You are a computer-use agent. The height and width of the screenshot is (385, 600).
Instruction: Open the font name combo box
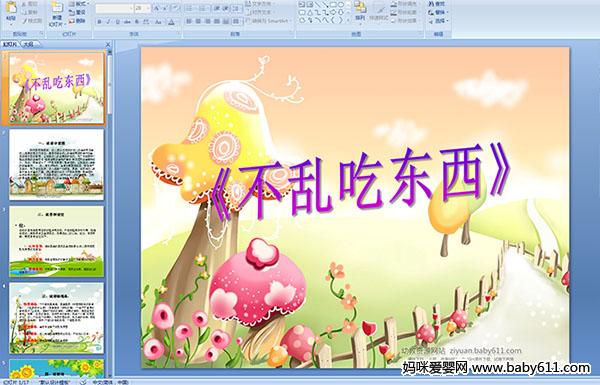point(114,8)
